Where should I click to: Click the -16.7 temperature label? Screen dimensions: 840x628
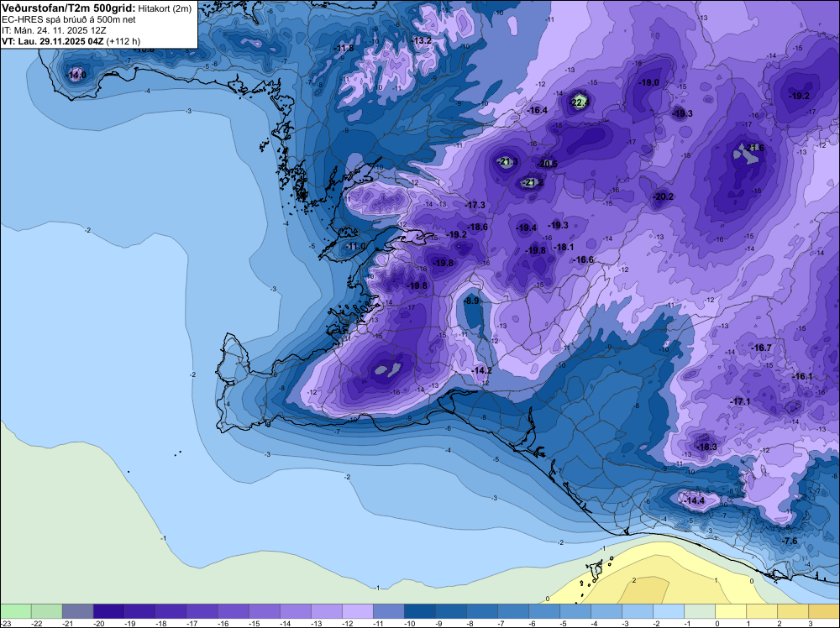click(x=761, y=348)
